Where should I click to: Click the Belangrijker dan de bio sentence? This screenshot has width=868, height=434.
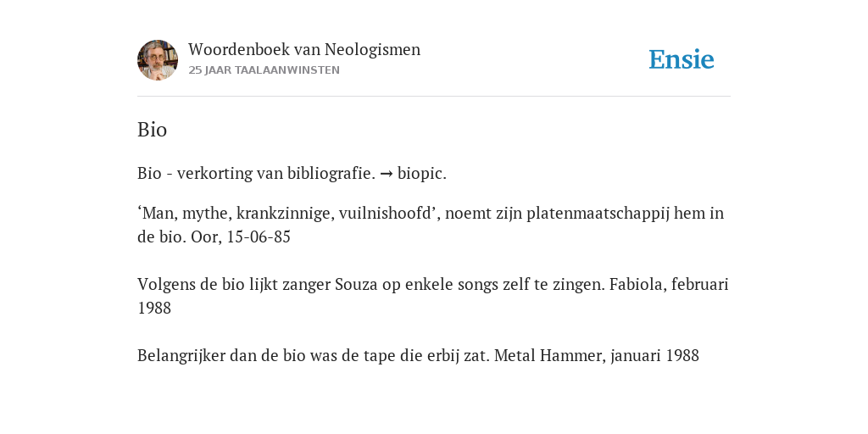coord(314,355)
